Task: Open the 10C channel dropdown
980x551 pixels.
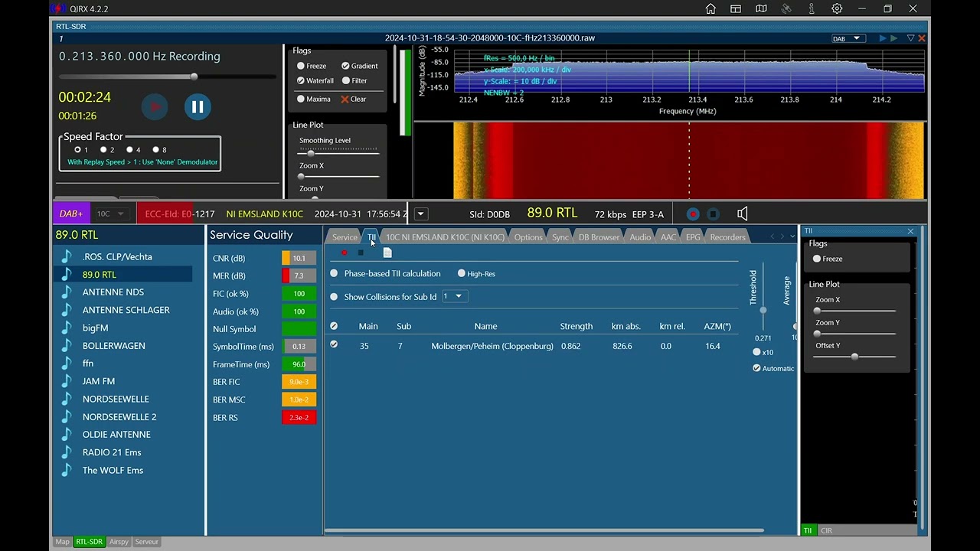Action: [111, 214]
